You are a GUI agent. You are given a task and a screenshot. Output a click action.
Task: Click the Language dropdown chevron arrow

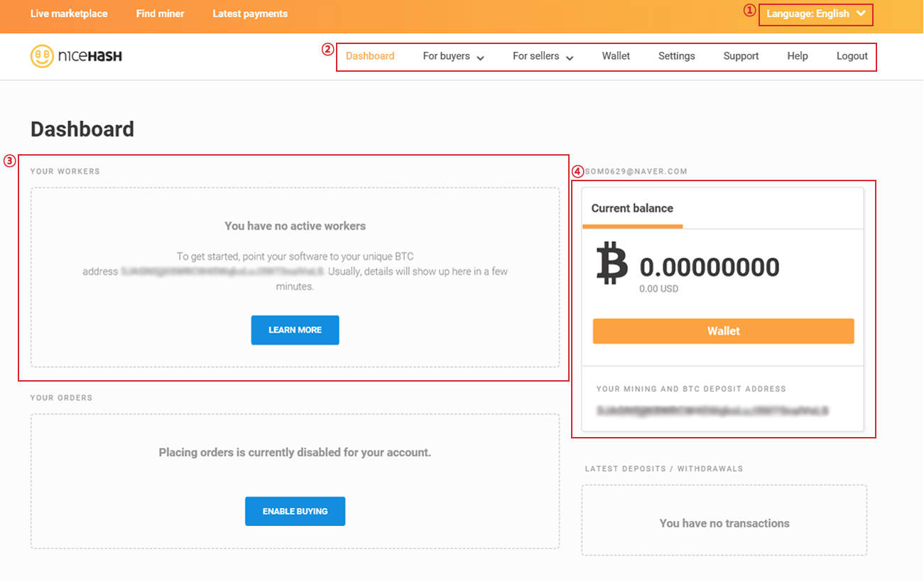(861, 14)
